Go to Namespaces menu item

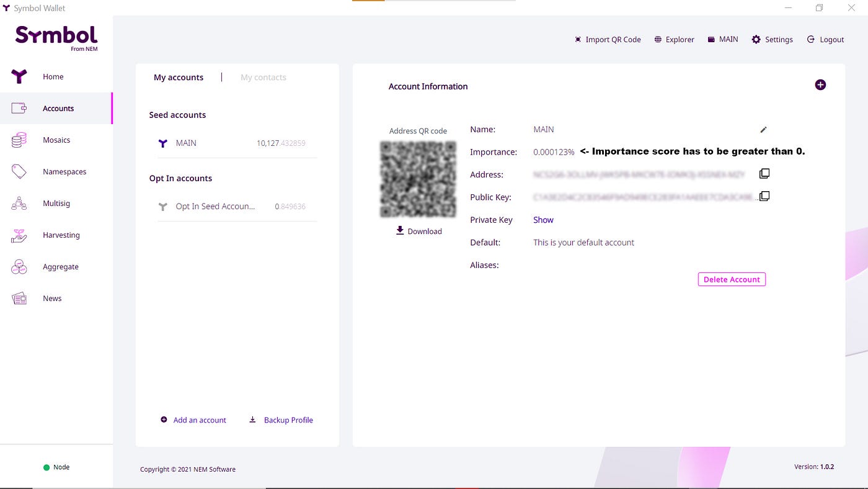[64, 172]
